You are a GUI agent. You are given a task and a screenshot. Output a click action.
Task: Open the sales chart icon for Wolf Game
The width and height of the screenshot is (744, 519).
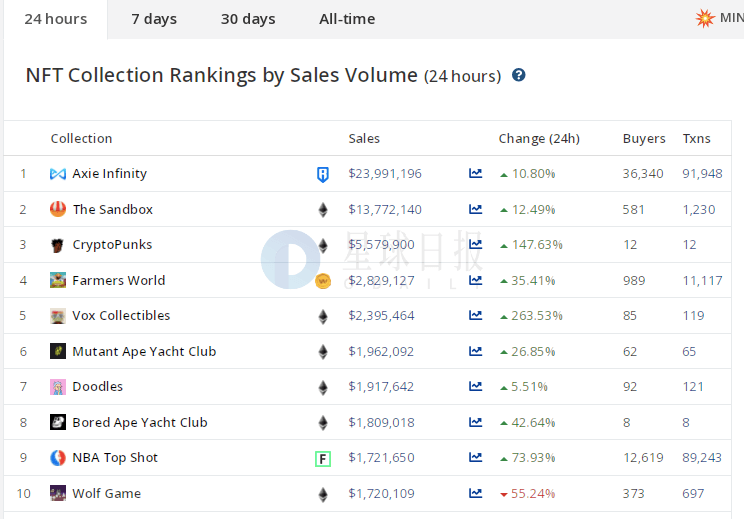tap(475, 493)
